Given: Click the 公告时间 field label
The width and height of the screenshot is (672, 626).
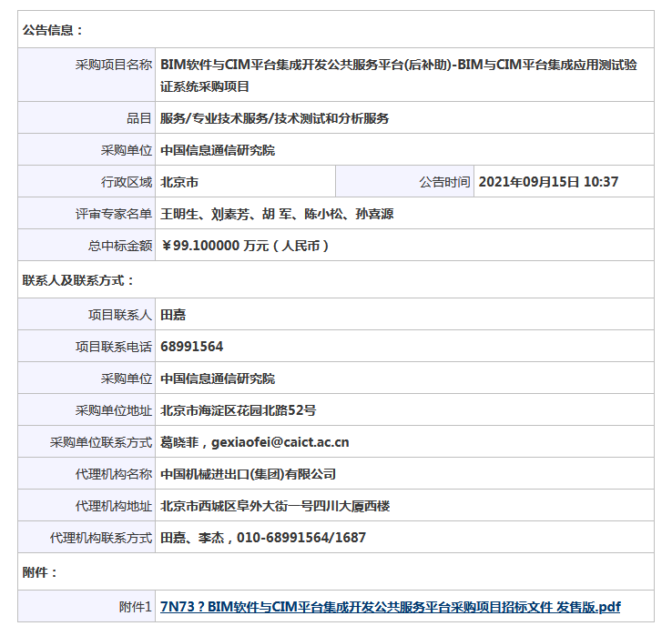Looking at the screenshot, I should tap(444, 182).
